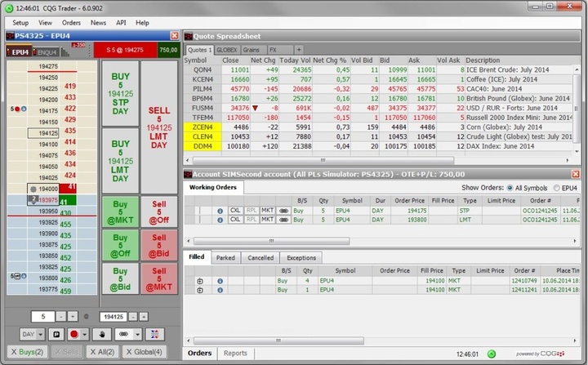Click the quantity input field showing 5
The width and height of the screenshot is (588, 365).
click(43, 317)
